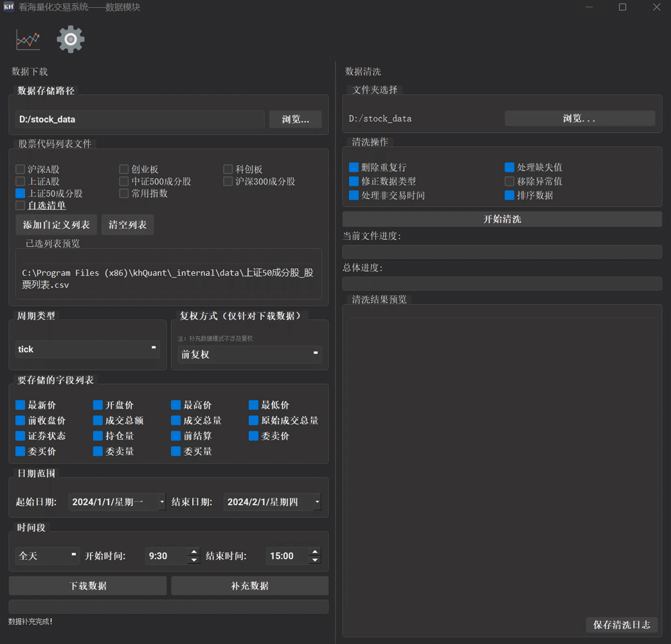Toggle the 移除异常值 cleaning option
The width and height of the screenshot is (671, 644).
click(510, 181)
